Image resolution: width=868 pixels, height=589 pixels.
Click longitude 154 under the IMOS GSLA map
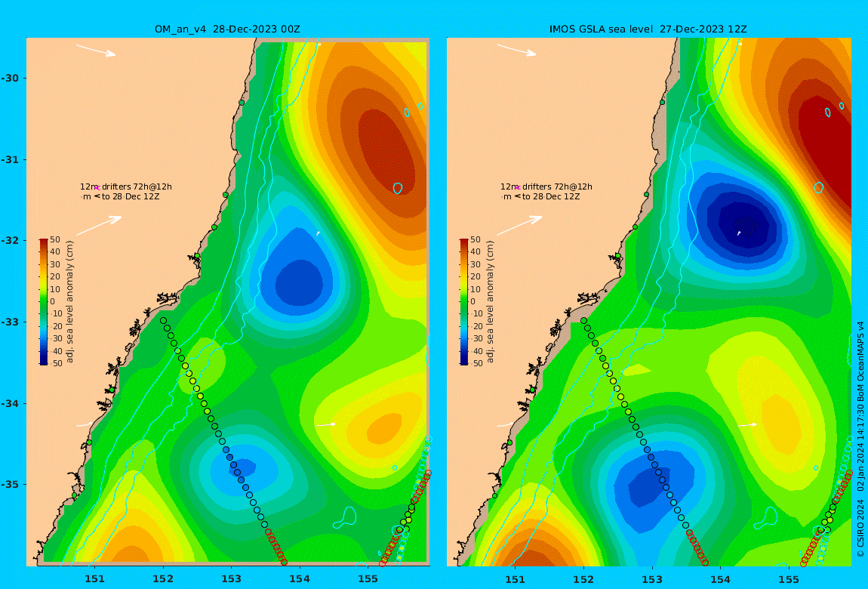point(720,579)
